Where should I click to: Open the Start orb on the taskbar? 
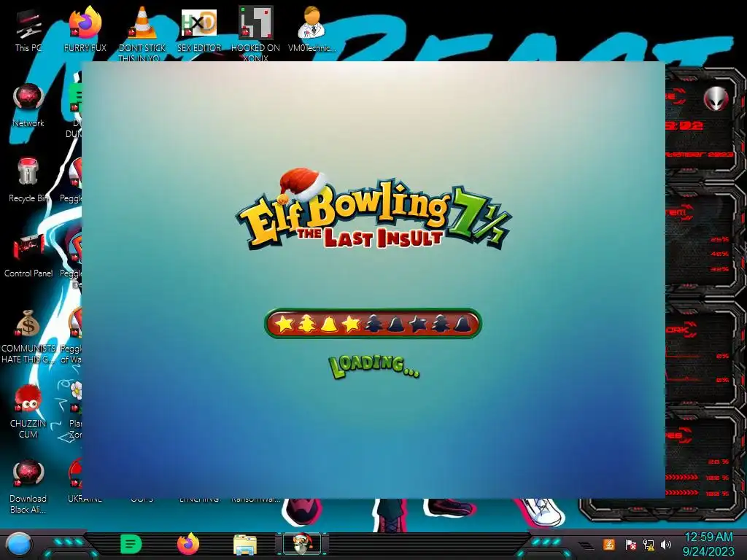pyautogui.click(x=19, y=544)
